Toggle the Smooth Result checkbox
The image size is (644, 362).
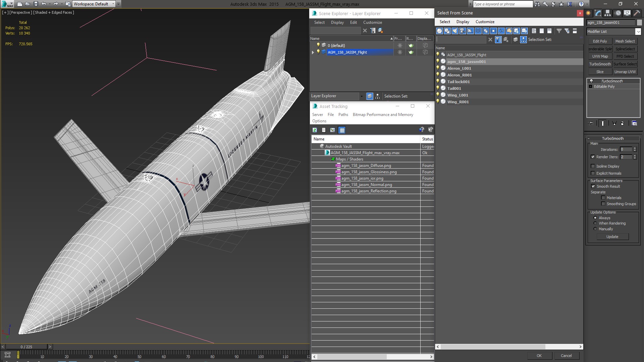pos(593,186)
